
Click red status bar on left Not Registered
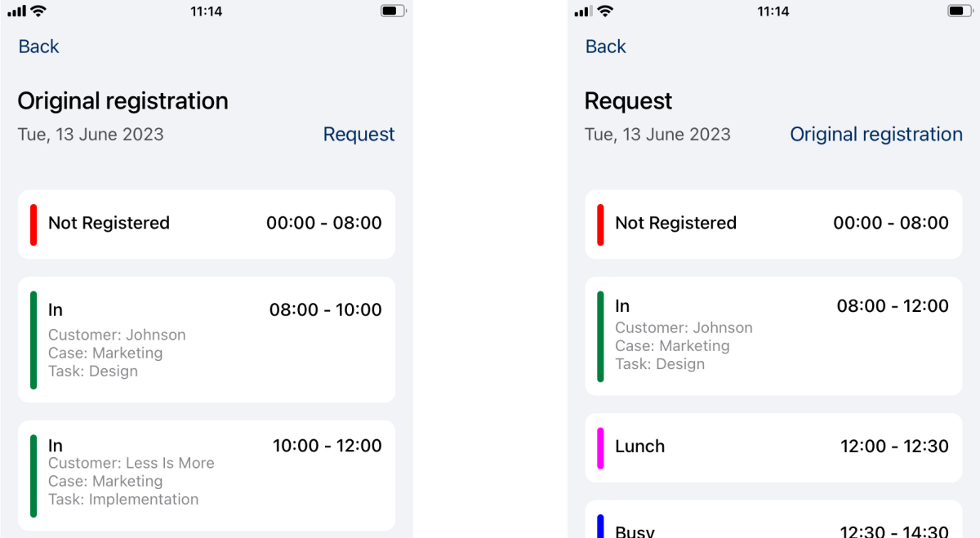tap(33, 225)
